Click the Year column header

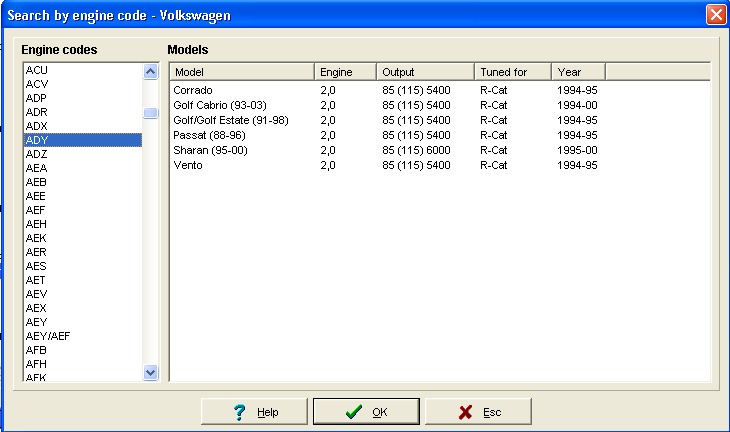click(579, 72)
